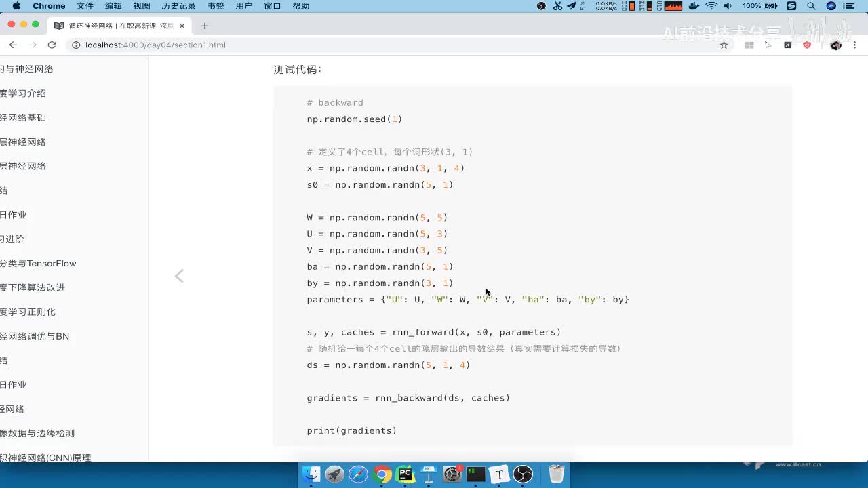Open the Chrome application menu
This screenshot has height=488, width=868.
[x=49, y=6]
